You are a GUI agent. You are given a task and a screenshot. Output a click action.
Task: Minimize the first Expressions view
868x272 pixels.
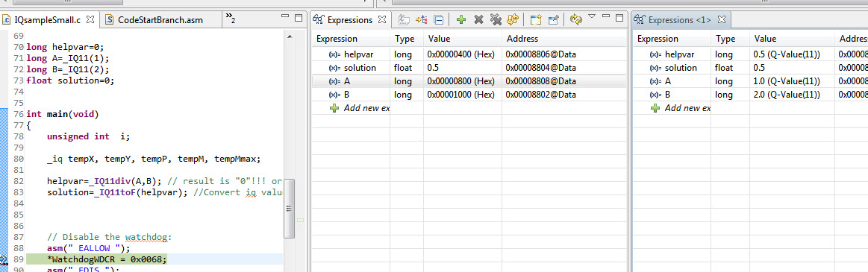tap(606, 17)
